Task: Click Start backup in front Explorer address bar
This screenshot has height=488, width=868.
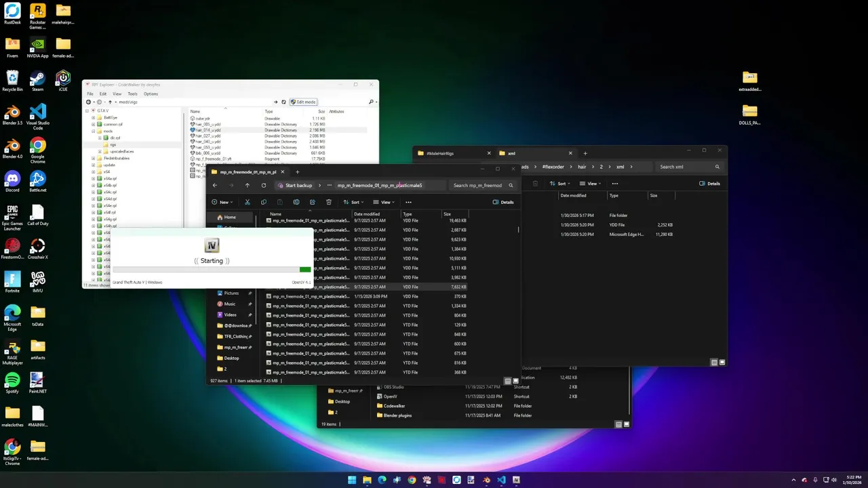Action: (295, 185)
